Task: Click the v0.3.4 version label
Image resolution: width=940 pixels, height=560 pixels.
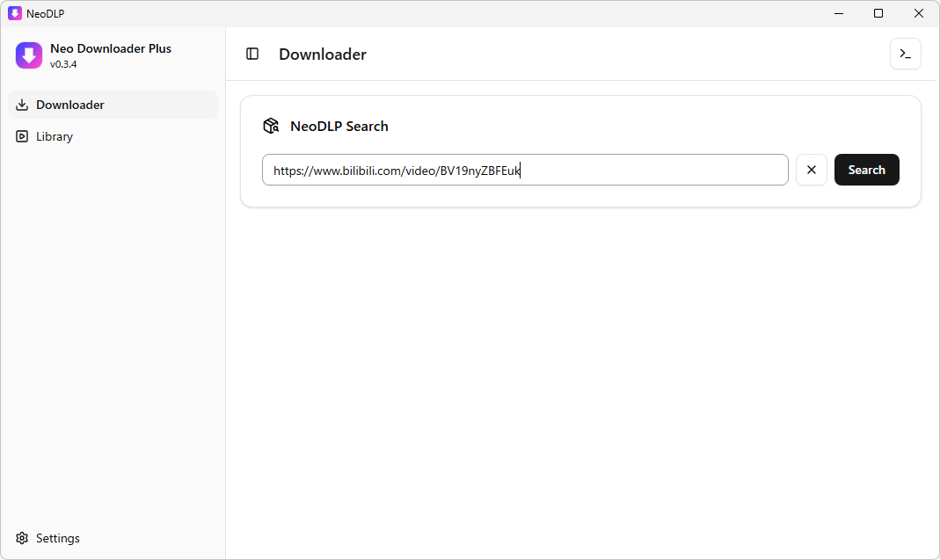Action: pos(63,64)
